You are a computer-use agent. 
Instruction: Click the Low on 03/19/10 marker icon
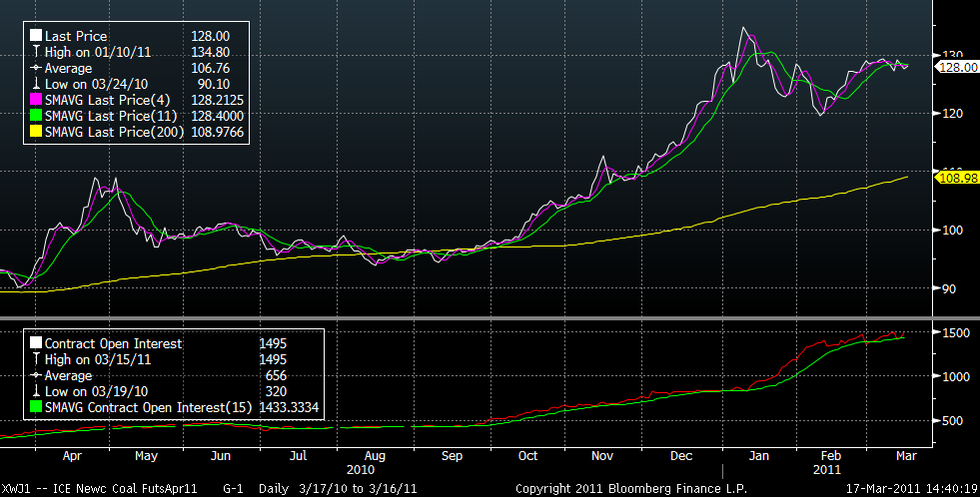click(x=36, y=391)
